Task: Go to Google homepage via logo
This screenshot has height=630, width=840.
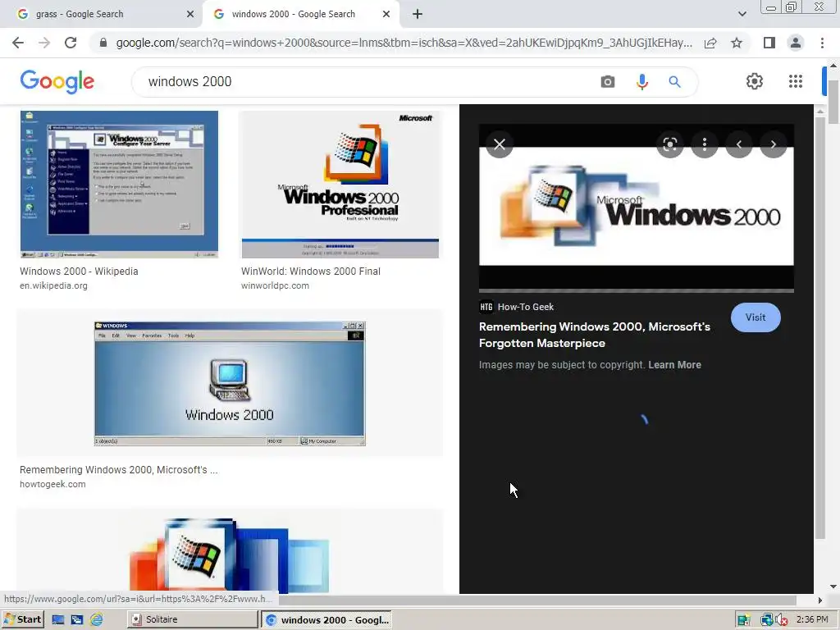Action: point(57,81)
